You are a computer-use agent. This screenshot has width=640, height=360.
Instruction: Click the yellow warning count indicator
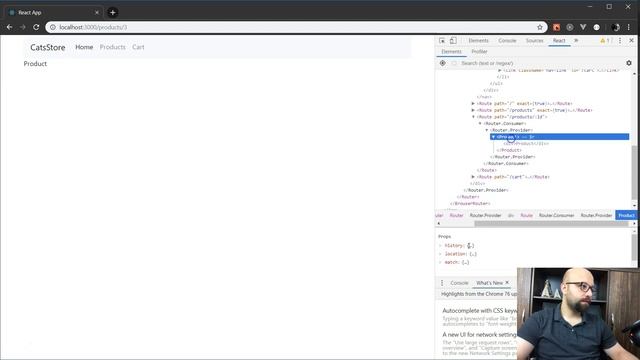tap(605, 40)
